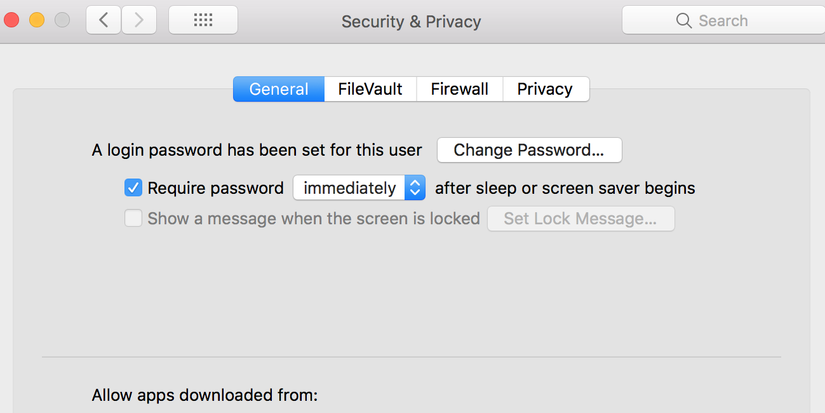Close the Security & Privacy window
Screen dimensions: 825x413
12,20
